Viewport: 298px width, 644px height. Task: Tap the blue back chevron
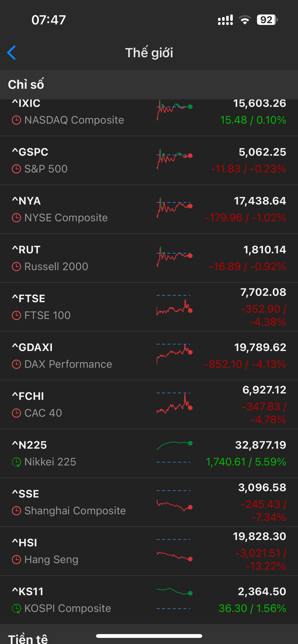12,53
